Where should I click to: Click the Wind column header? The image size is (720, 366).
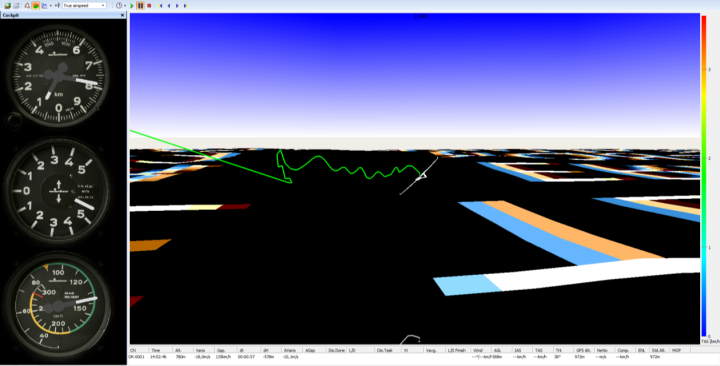pyautogui.click(x=481, y=350)
